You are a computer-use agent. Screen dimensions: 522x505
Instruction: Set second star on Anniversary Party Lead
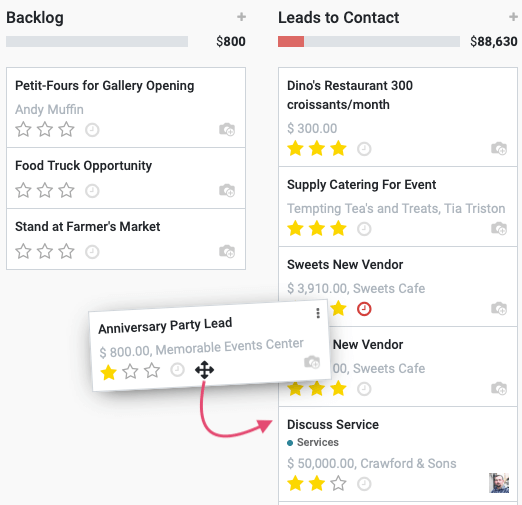tap(130, 371)
